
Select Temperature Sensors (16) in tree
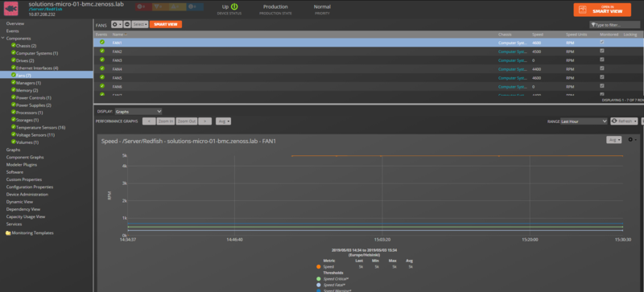(41, 127)
